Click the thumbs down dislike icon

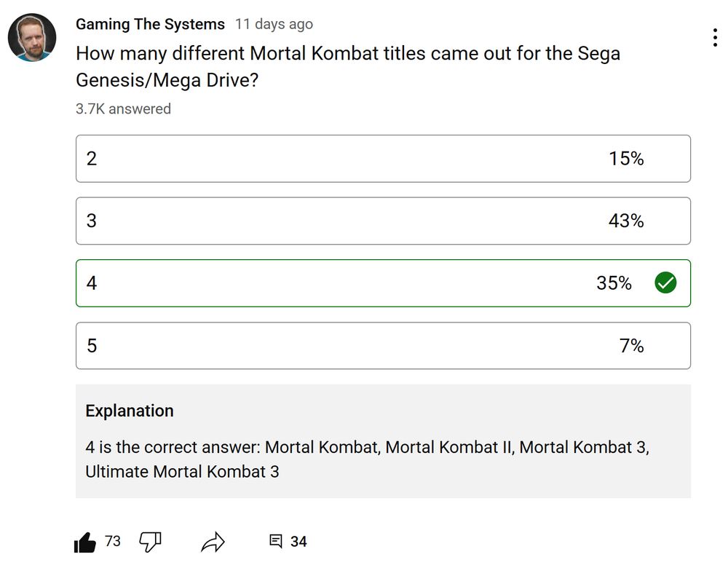coord(150,542)
